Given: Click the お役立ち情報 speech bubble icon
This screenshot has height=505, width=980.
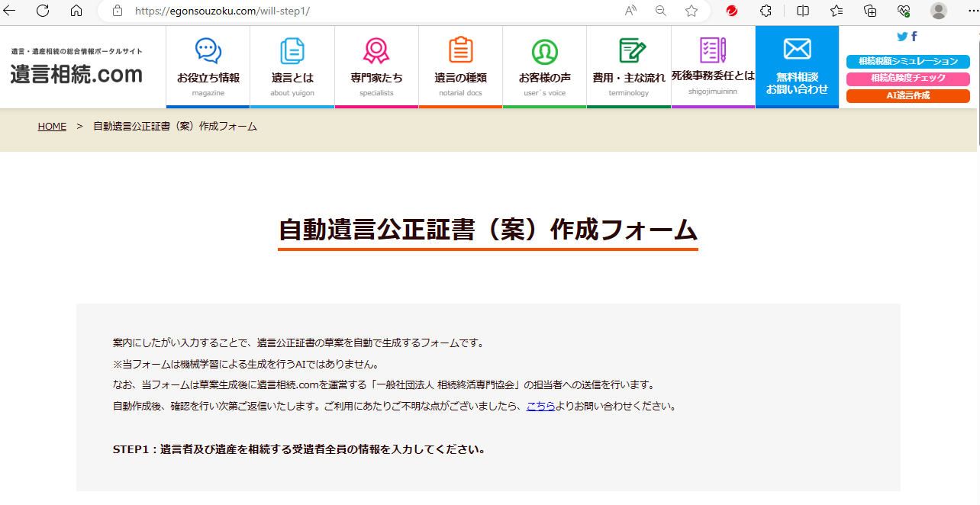Looking at the screenshot, I should click(208, 51).
